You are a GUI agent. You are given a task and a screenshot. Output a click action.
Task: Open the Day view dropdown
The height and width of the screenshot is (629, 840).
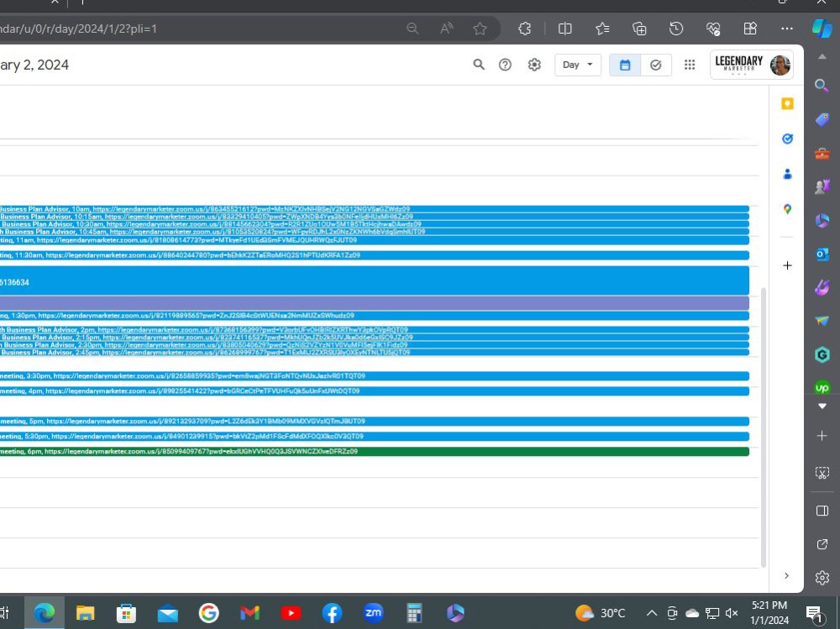(578, 65)
